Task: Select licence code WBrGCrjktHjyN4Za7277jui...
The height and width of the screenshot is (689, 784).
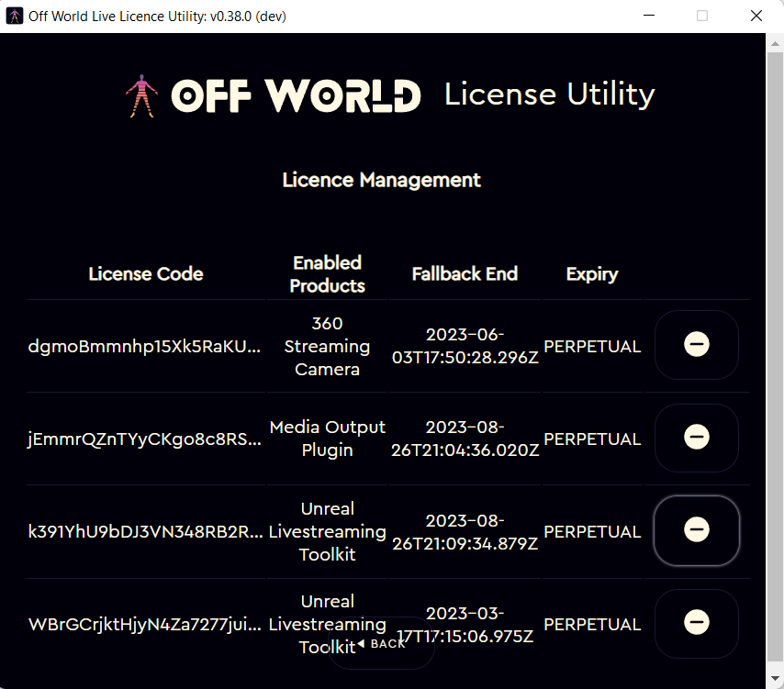Action: pyautogui.click(x=145, y=624)
